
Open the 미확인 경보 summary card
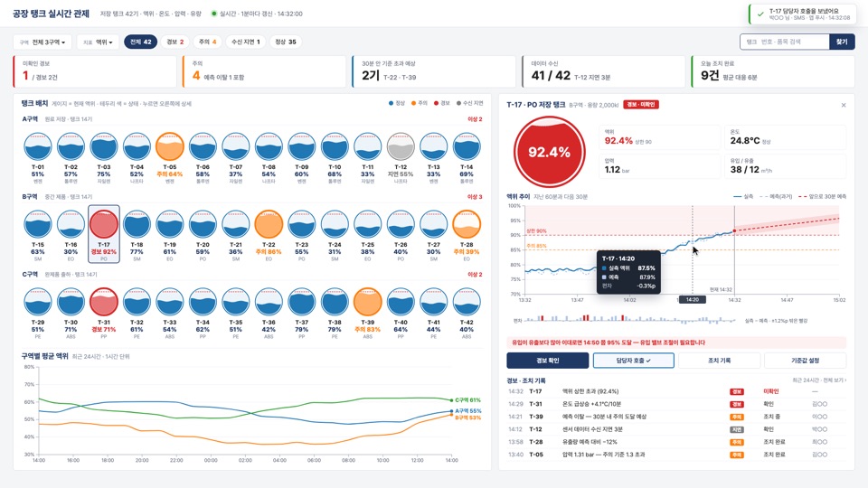(x=95, y=71)
